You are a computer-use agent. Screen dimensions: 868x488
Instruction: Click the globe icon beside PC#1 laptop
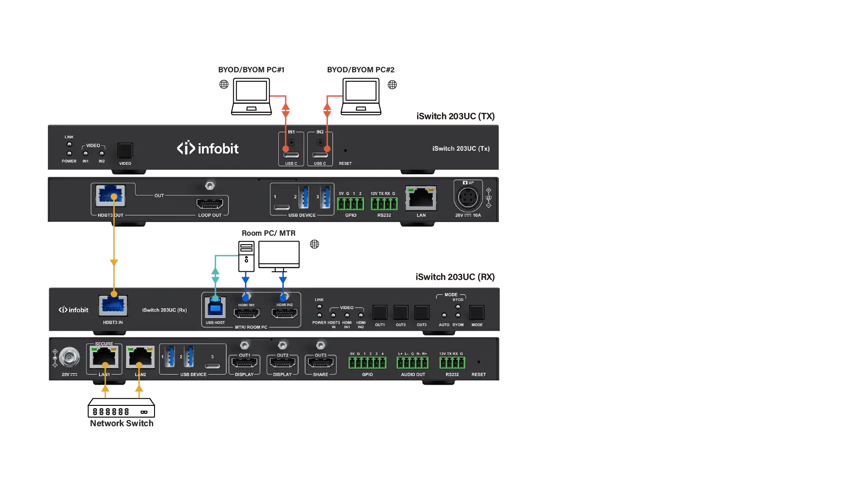click(x=224, y=84)
